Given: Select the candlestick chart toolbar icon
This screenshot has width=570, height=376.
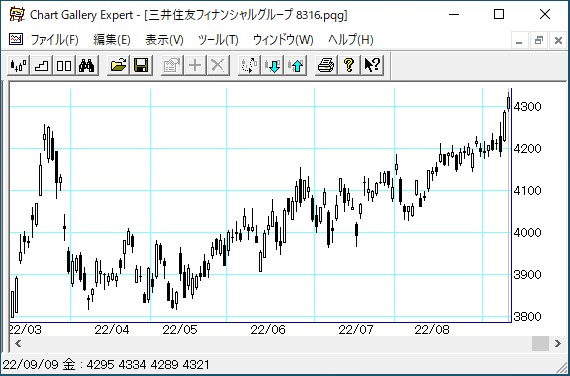Looking at the screenshot, I should pyautogui.click(x=19, y=66).
